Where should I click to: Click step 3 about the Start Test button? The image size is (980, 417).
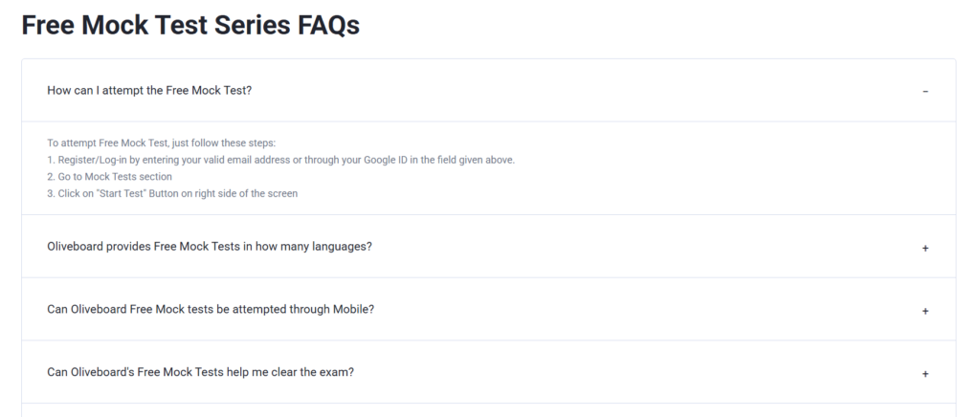(x=172, y=194)
